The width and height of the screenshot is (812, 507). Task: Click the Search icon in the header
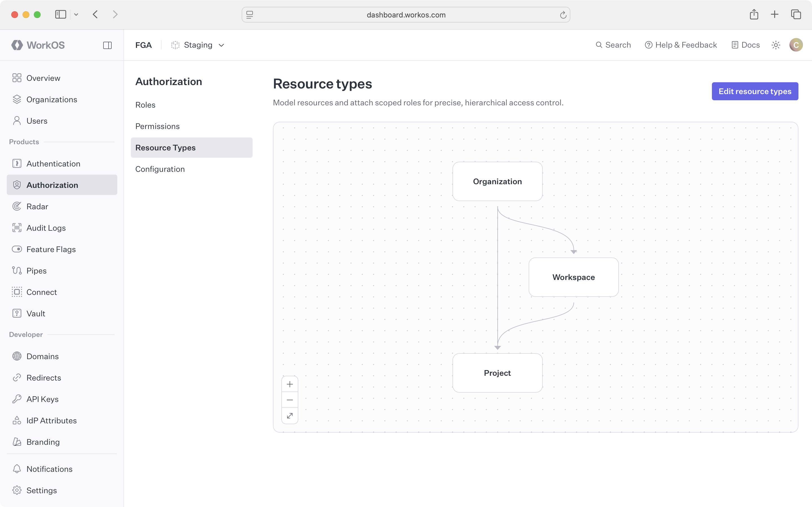(x=599, y=45)
